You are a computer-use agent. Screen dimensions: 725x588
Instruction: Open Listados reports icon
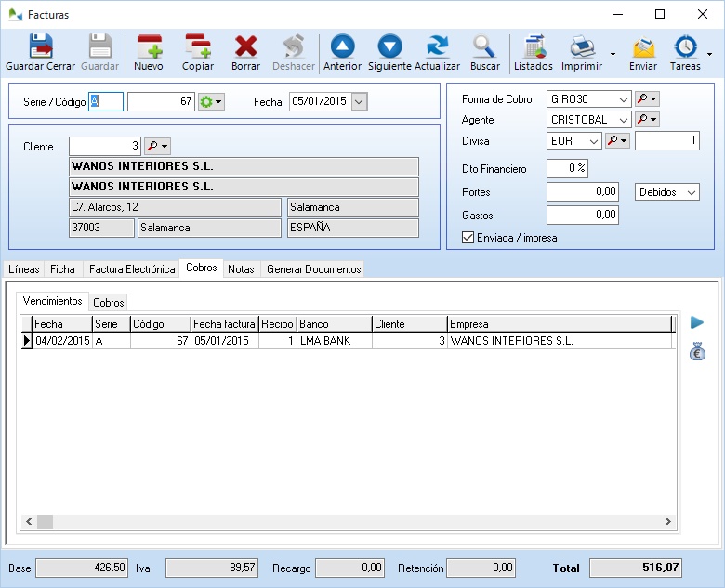coord(534,46)
